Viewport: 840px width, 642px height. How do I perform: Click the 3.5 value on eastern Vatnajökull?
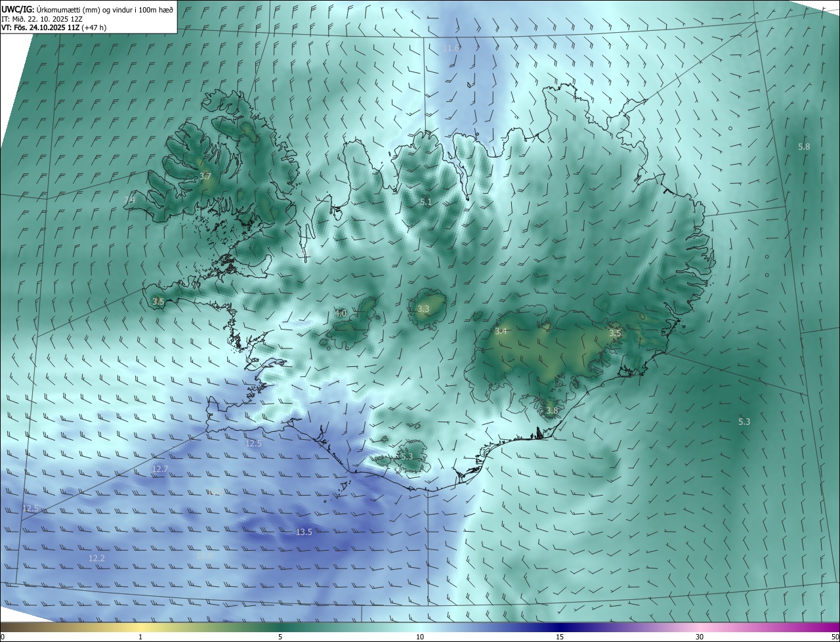pos(615,333)
